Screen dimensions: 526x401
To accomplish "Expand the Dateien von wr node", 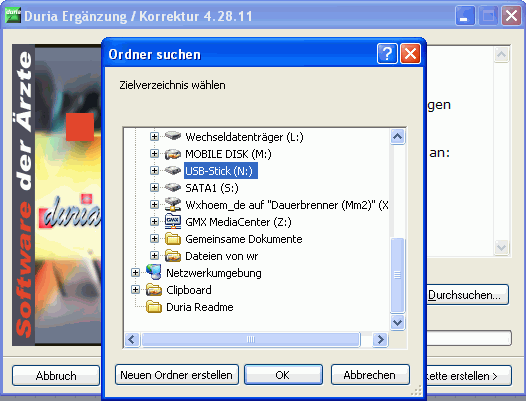I will [x=154, y=256].
